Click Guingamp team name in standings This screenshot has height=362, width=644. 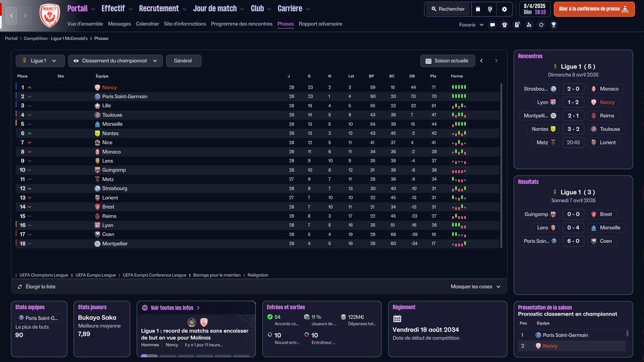tap(114, 170)
